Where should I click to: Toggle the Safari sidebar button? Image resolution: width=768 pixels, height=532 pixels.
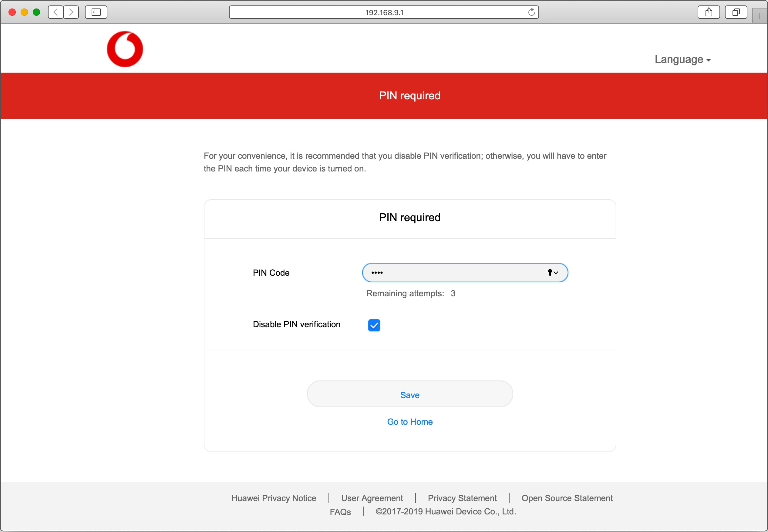(x=96, y=12)
